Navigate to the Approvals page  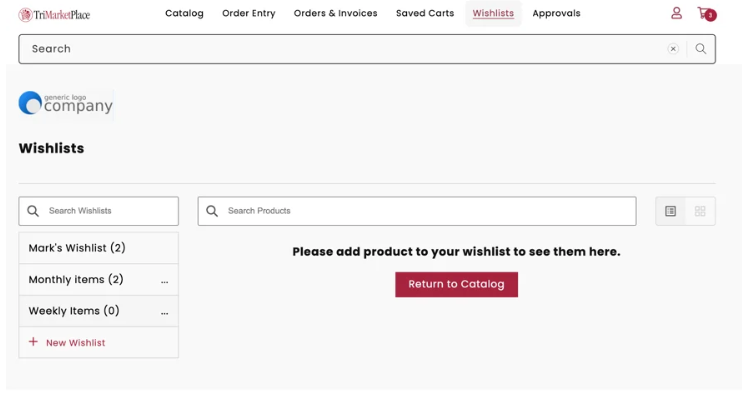pyautogui.click(x=556, y=14)
